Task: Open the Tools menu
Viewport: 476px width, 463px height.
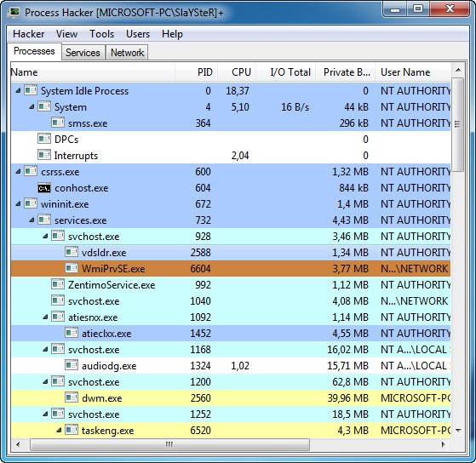Action: pos(101,34)
